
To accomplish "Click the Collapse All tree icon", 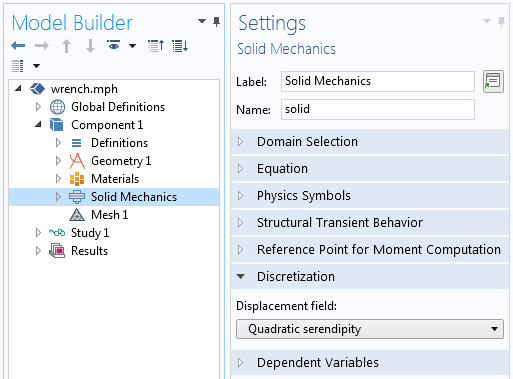I will pyautogui.click(x=156, y=46).
